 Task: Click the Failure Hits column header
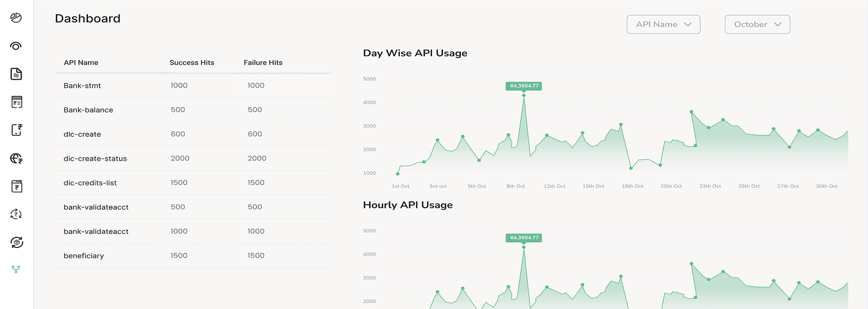coord(263,63)
